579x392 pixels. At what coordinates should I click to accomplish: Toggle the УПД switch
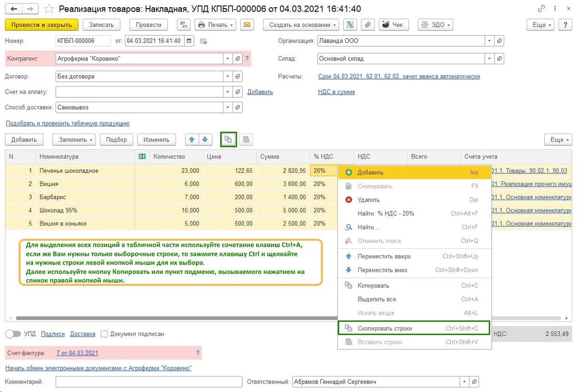[x=14, y=334]
